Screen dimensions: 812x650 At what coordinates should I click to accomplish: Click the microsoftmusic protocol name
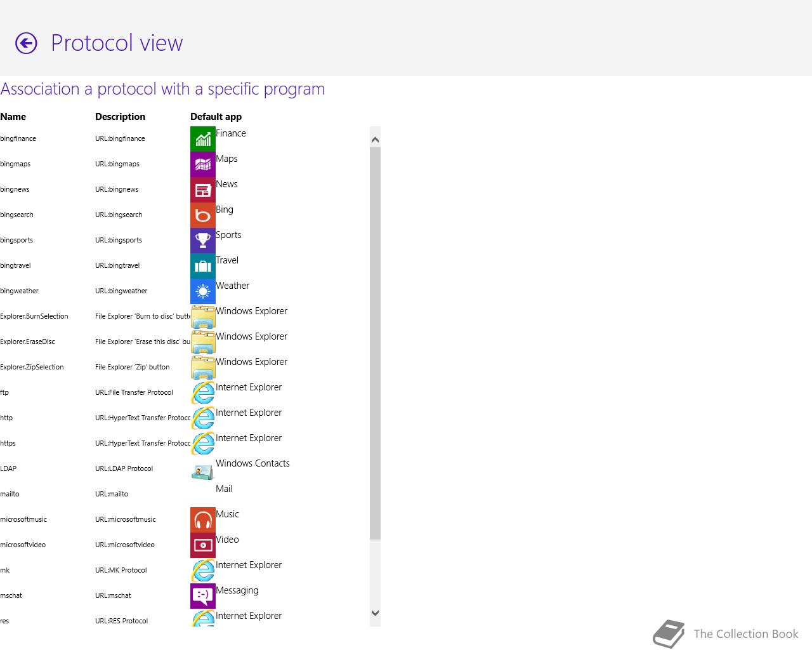(x=23, y=519)
